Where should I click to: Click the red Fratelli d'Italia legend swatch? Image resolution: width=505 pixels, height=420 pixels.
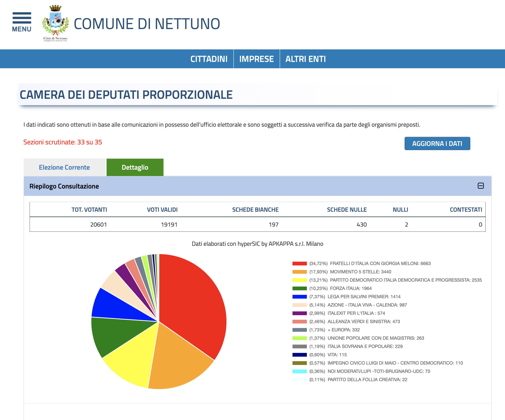pos(299,263)
